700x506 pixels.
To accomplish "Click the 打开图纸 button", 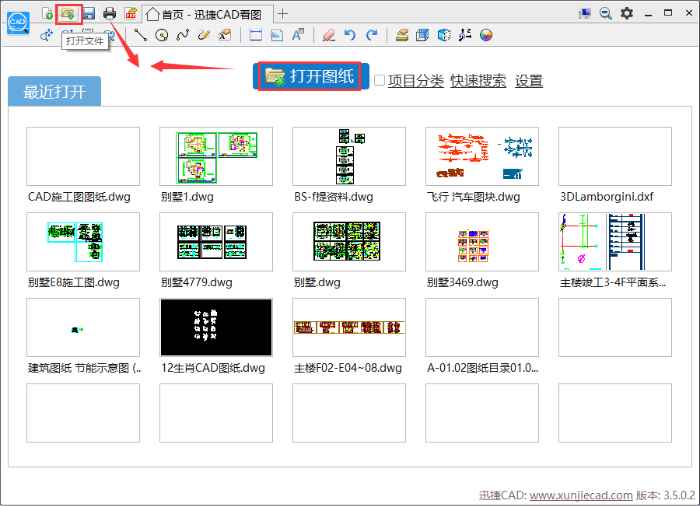I will [310, 77].
